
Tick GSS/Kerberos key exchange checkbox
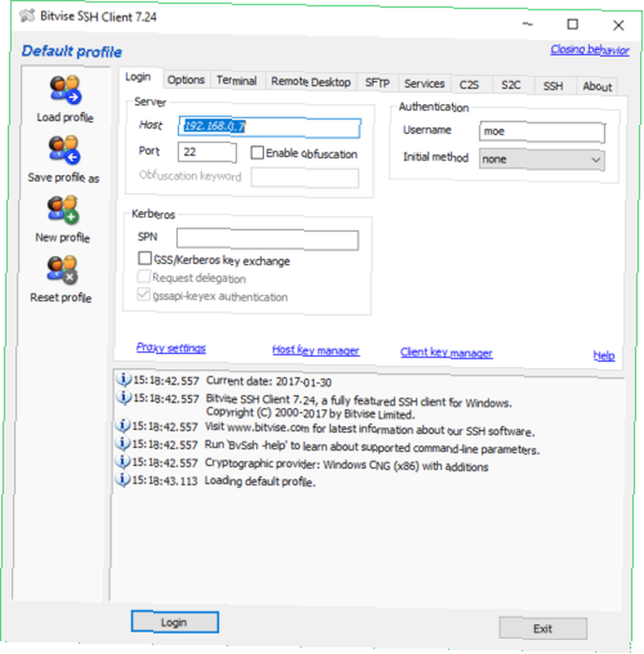145,258
